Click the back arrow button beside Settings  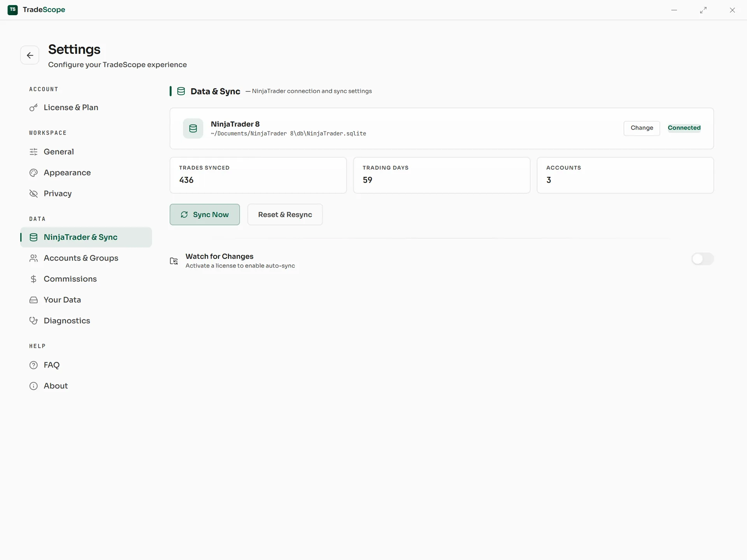coord(30,55)
